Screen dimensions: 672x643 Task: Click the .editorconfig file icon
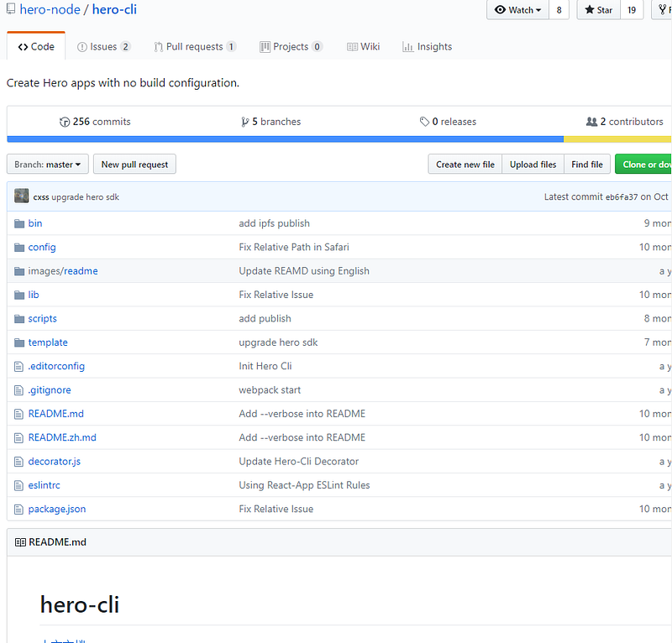coord(18,366)
